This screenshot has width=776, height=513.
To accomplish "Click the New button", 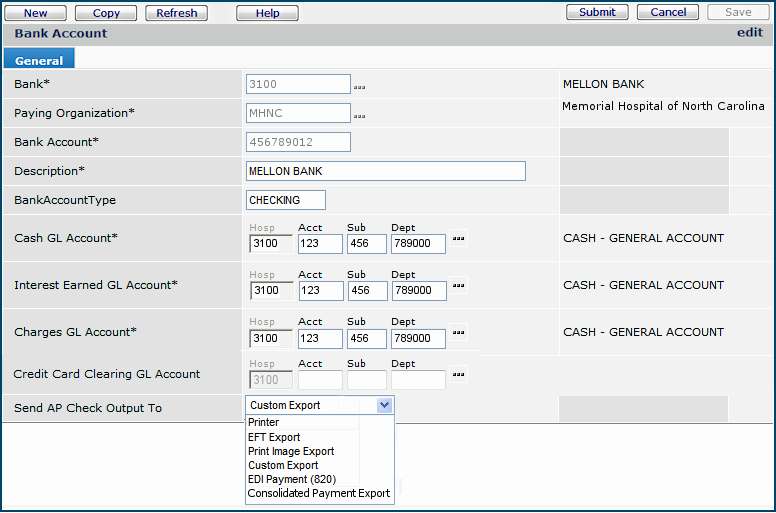I will (35, 13).
